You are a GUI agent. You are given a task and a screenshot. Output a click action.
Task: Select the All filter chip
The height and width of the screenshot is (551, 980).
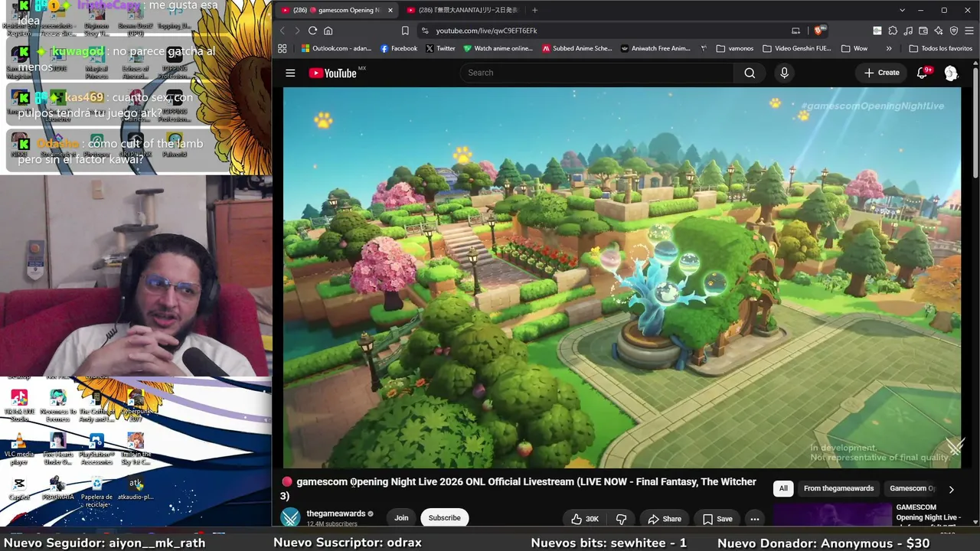pos(783,488)
